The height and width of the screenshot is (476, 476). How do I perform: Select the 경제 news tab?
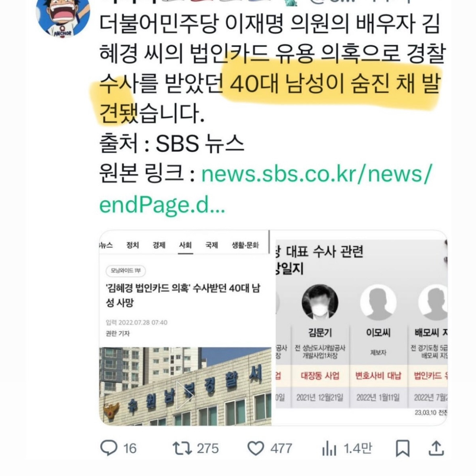click(x=159, y=245)
